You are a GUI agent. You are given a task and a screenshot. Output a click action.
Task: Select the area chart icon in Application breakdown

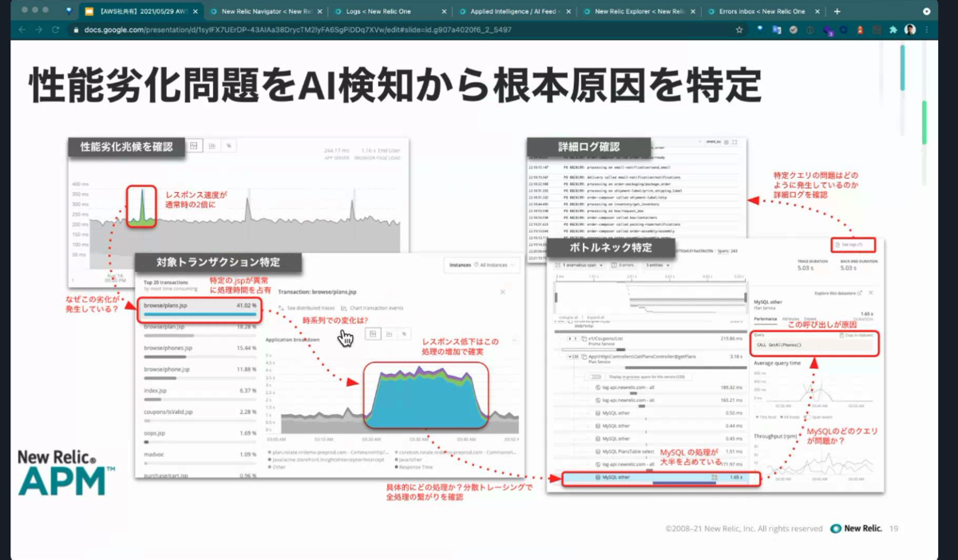372,334
